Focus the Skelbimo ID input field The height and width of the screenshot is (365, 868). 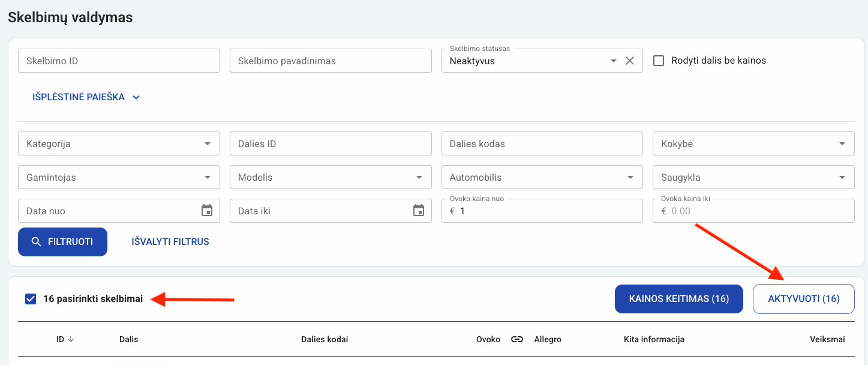[119, 61]
